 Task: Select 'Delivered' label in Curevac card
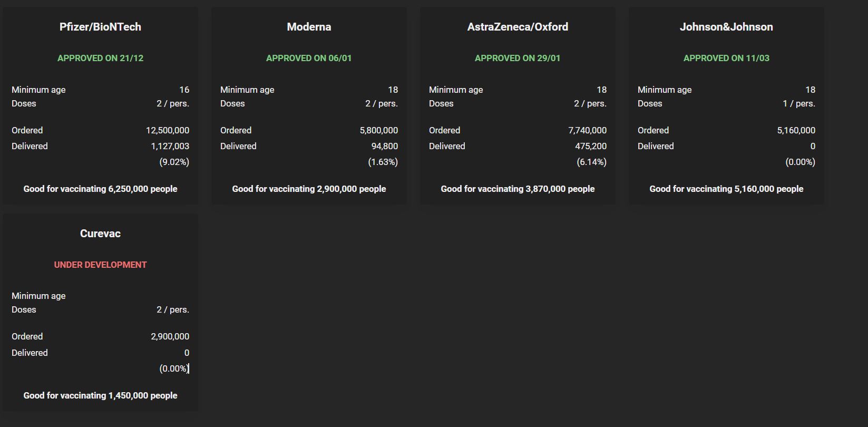(30, 353)
